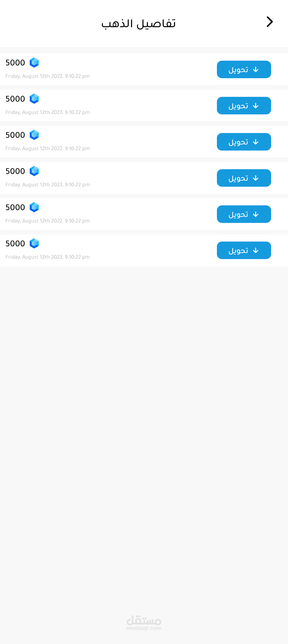Image resolution: width=288 pixels, height=644 pixels.
Task: Click the third row's تحويل transfer button
Action: (244, 142)
